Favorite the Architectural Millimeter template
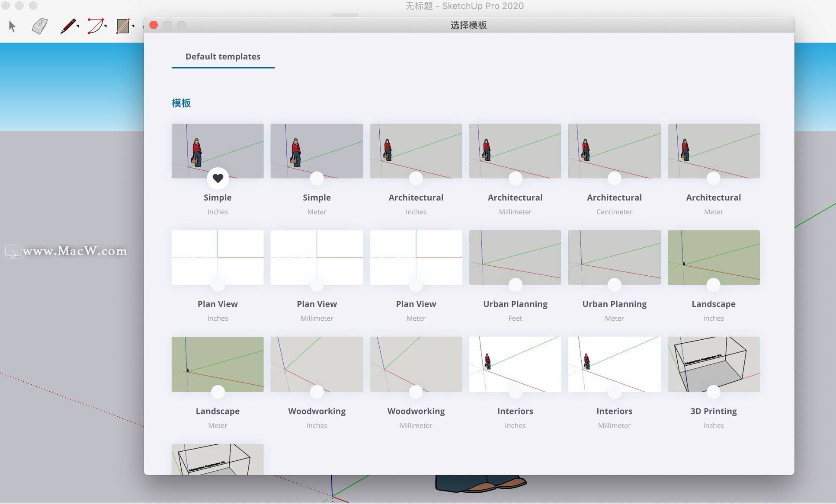The width and height of the screenshot is (836, 504). pos(515,178)
